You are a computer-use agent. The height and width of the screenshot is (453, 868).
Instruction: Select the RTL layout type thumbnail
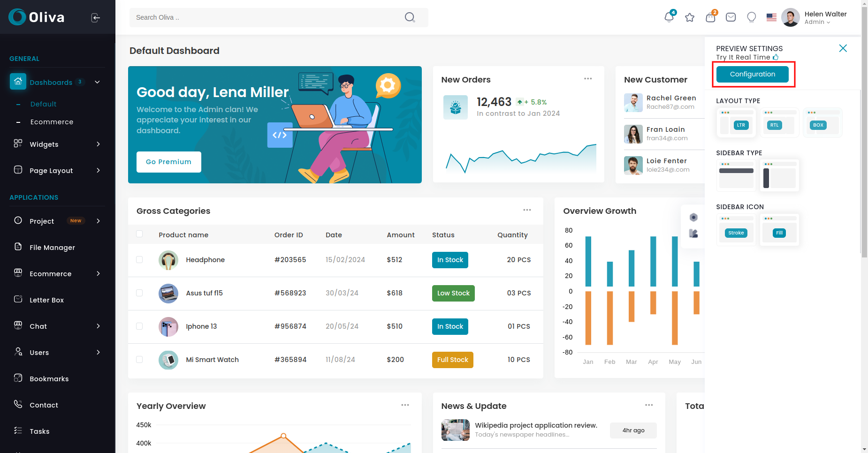coord(779,122)
